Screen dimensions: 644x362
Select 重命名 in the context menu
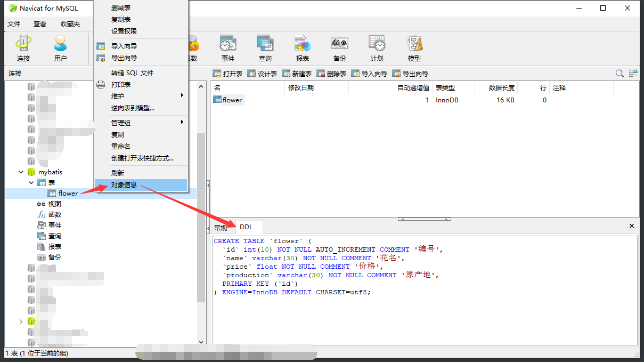point(121,146)
